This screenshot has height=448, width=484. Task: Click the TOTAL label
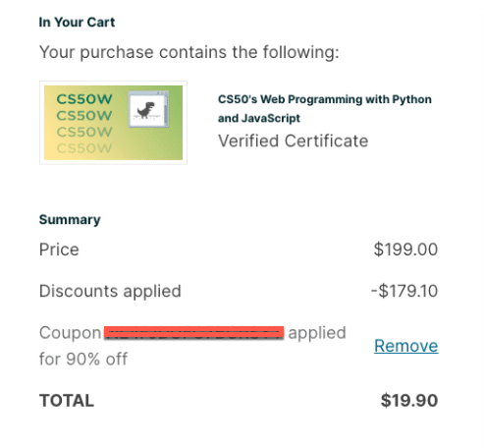coord(67,401)
